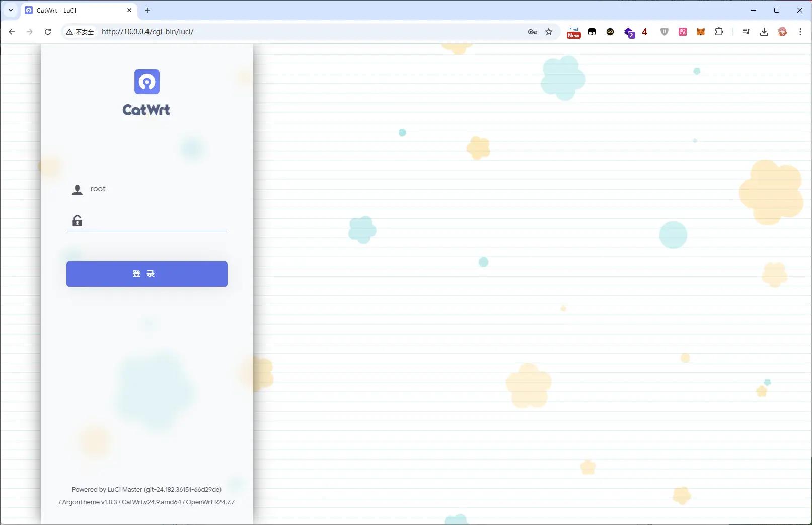The width and height of the screenshot is (812, 525).
Task: Open the gray shield extension icon
Action: pyautogui.click(x=665, y=32)
